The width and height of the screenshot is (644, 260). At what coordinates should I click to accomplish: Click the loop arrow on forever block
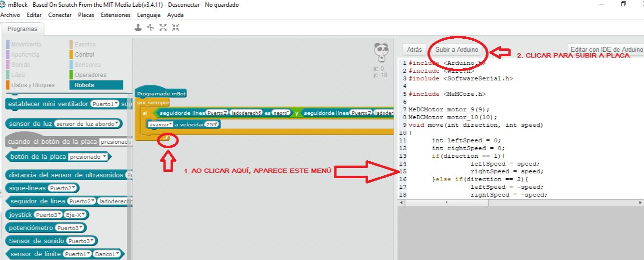click(x=166, y=138)
